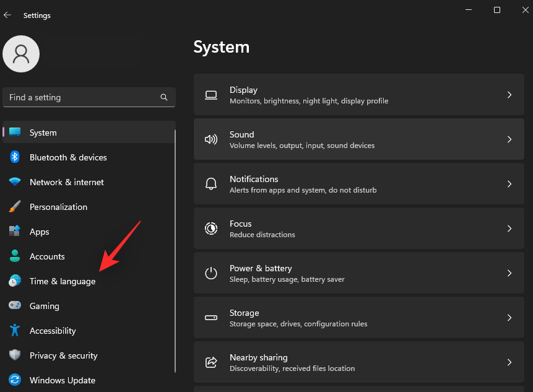Image resolution: width=533 pixels, height=392 pixels.
Task: Click the Windows Update sync icon
Action: [15, 380]
